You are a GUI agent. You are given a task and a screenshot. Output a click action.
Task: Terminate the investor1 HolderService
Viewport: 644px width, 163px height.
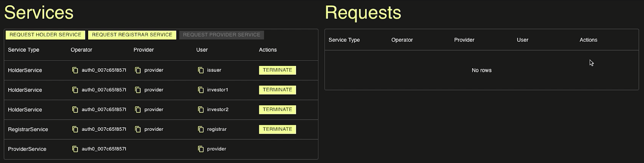[x=277, y=90]
